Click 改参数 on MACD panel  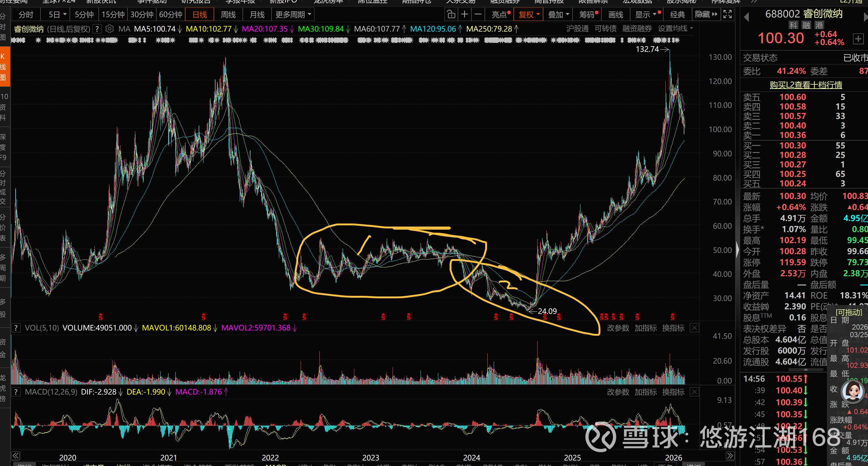point(618,392)
